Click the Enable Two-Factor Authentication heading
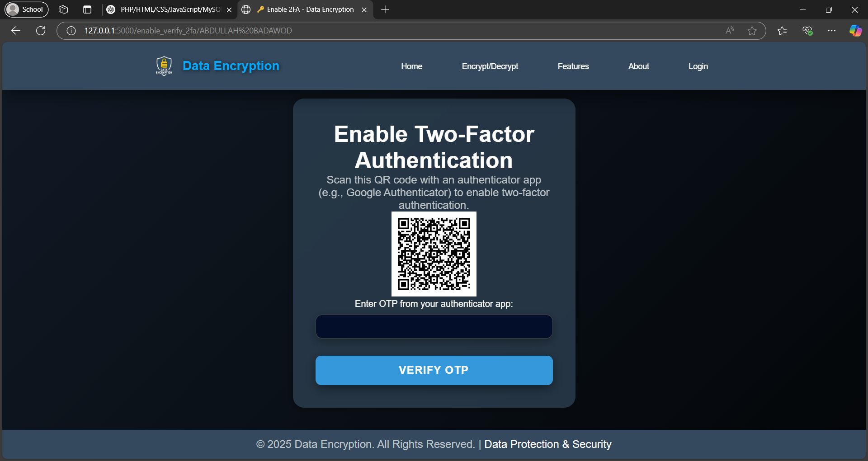The height and width of the screenshot is (461, 868). point(434,147)
